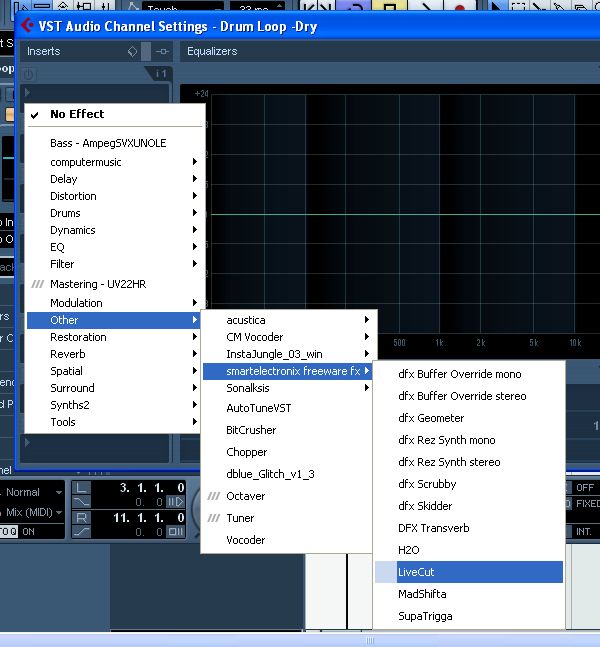
Task: Select dfx Scrubby
Action: (x=469, y=484)
